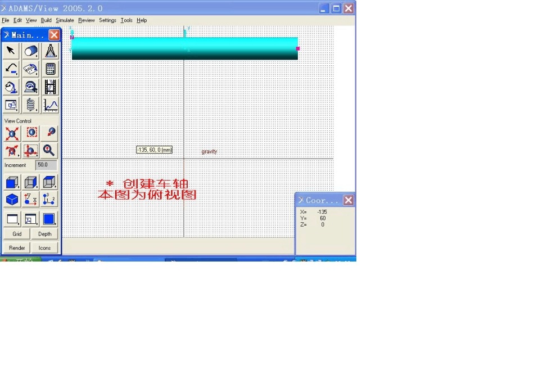Click the Z= 0 coordinate readout
The height and width of the screenshot is (392, 534).
click(313, 224)
